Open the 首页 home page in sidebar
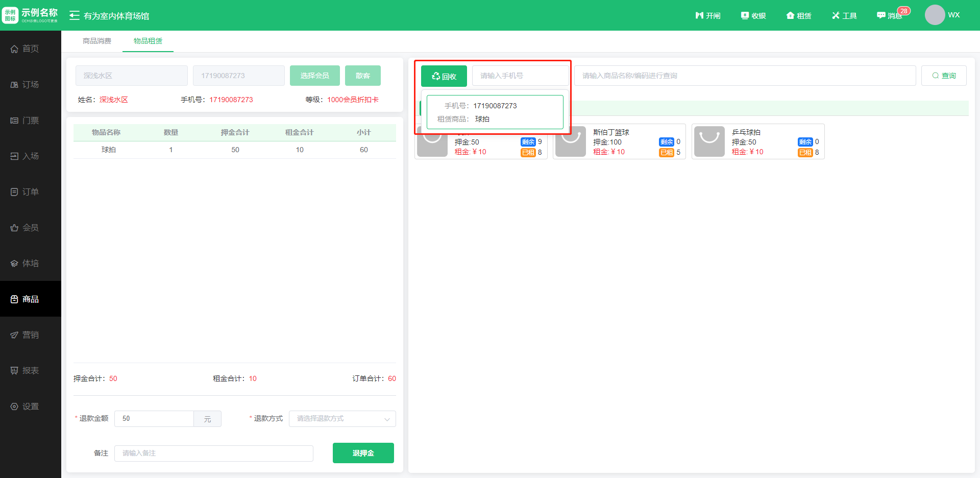The height and width of the screenshot is (478, 980). (25, 49)
